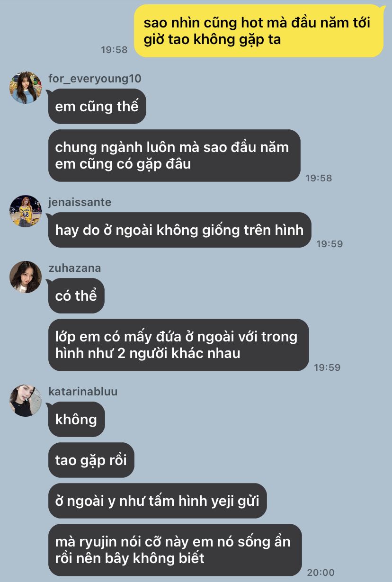This screenshot has height=582, width=392.
Task: Select message mentioning "yeji gửi"
Action: 158,501
